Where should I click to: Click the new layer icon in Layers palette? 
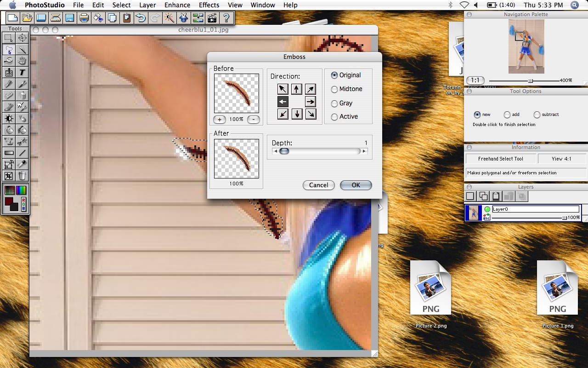470,196
